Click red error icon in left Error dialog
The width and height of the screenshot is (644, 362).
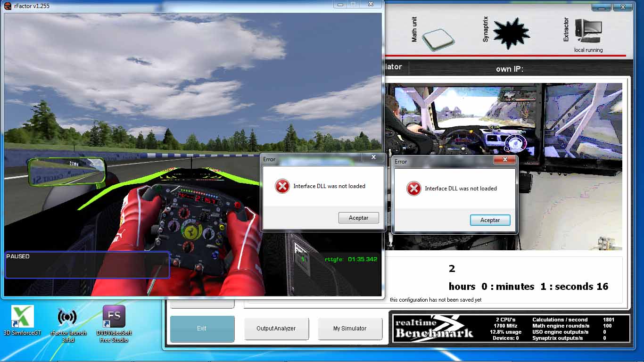click(x=282, y=187)
